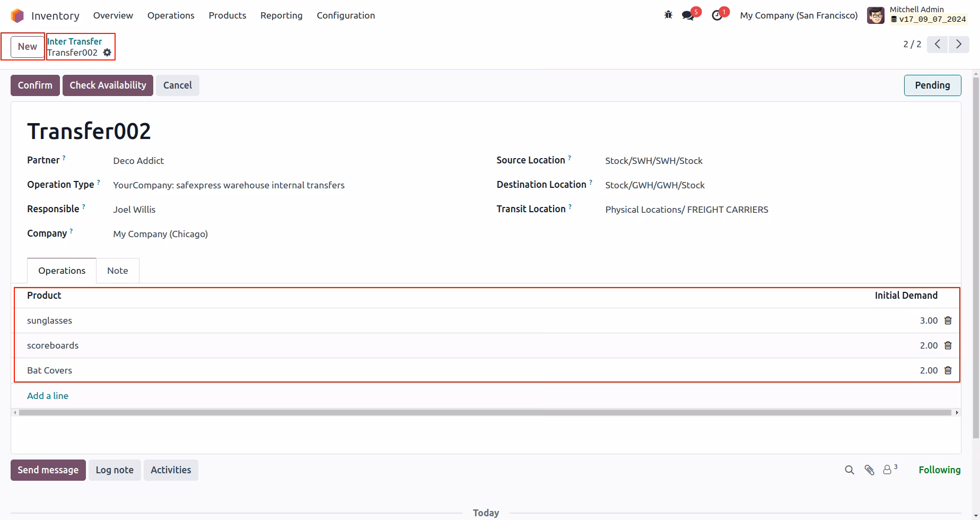
Task: Delete the scoreboards line with trash icon
Action: tap(948, 345)
